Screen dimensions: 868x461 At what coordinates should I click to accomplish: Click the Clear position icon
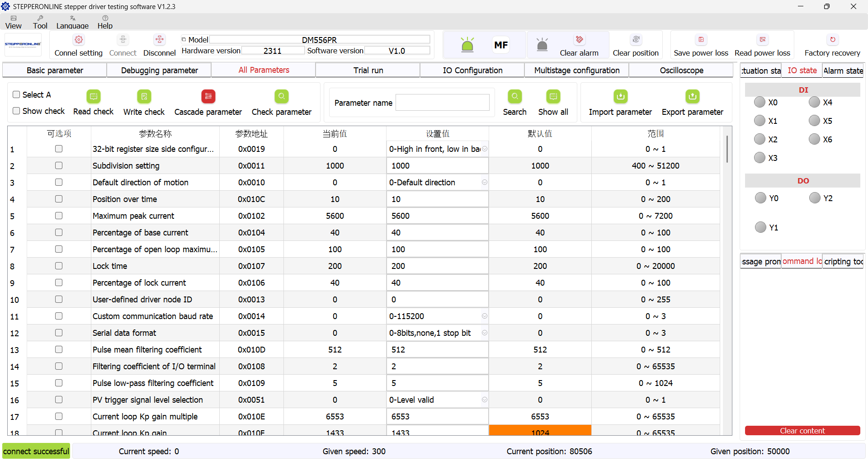[x=636, y=40]
